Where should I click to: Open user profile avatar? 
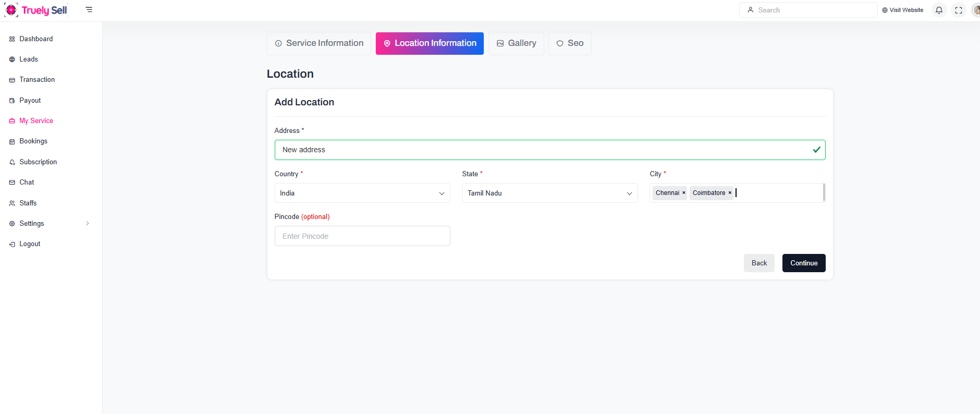coord(976,10)
